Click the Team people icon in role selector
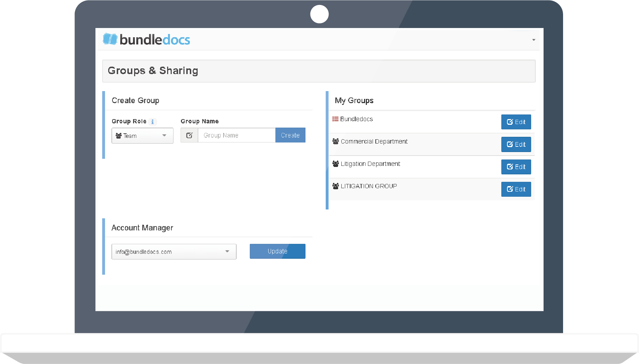This screenshot has height=364, width=639. (119, 136)
